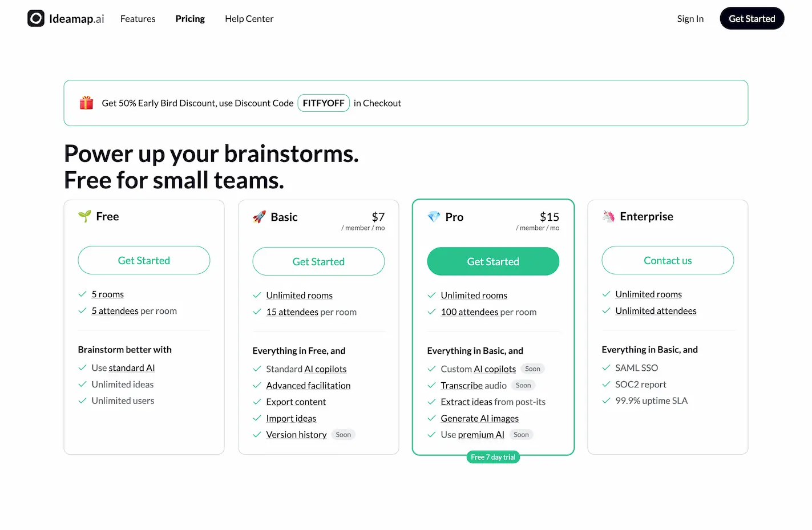Click the checkmark beside SAML SSO
Viewport: 812px width, 530px height.
tap(606, 367)
